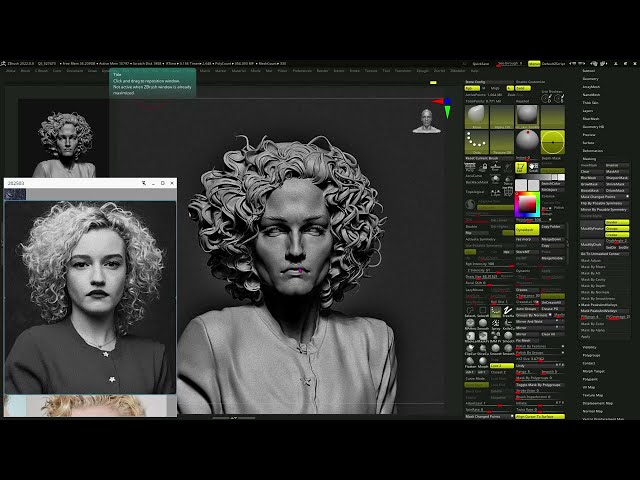The image size is (640, 480).
Task: Open the Texture menu
Action: coord(371,71)
